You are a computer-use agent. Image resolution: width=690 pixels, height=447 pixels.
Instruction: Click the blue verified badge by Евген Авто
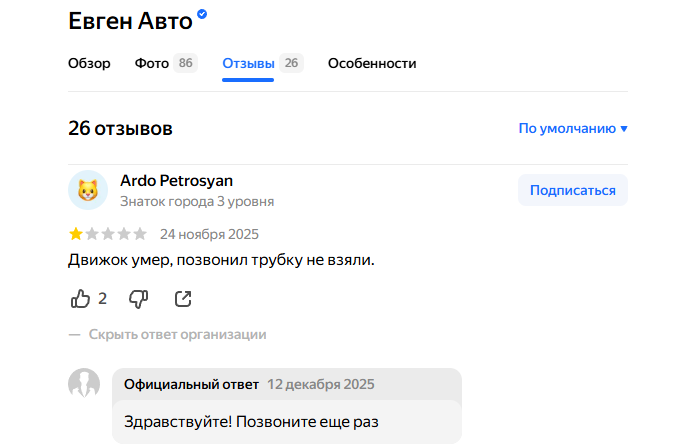tap(202, 15)
